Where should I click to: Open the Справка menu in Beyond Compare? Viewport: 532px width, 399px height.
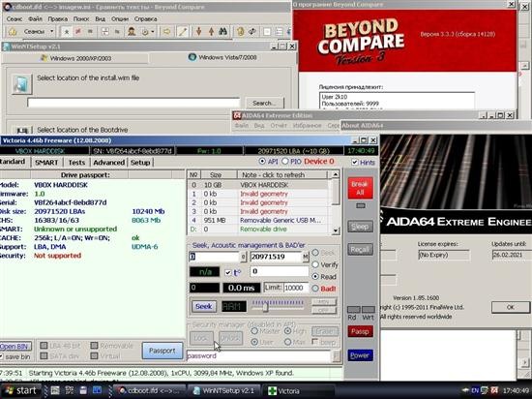(x=145, y=19)
